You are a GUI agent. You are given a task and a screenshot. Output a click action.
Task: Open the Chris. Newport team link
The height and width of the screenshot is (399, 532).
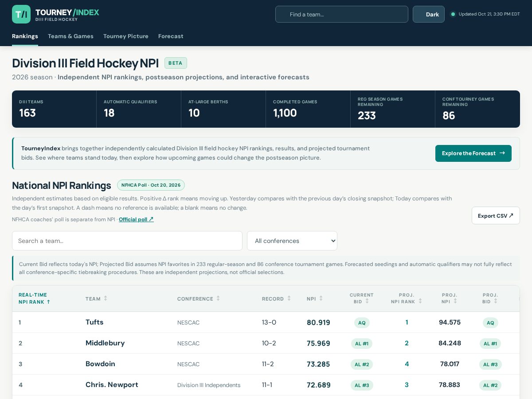[112, 385]
